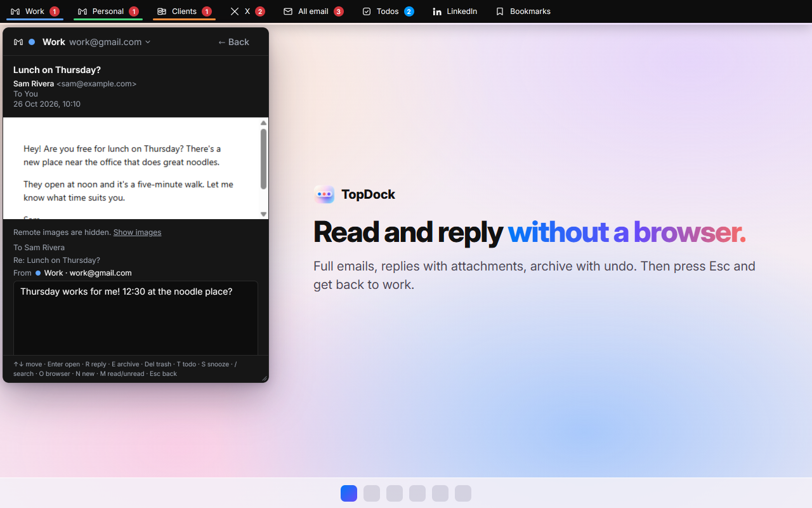Expand the work@gmail.com account dropdown
This screenshot has width=812, height=508.
110,42
